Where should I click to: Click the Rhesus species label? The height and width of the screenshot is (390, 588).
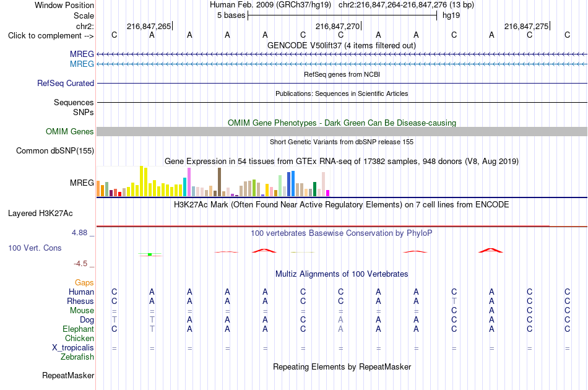80,301
